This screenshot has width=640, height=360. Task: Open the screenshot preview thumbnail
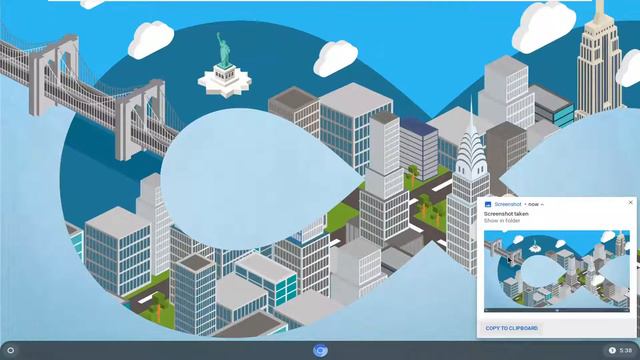pyautogui.click(x=557, y=271)
